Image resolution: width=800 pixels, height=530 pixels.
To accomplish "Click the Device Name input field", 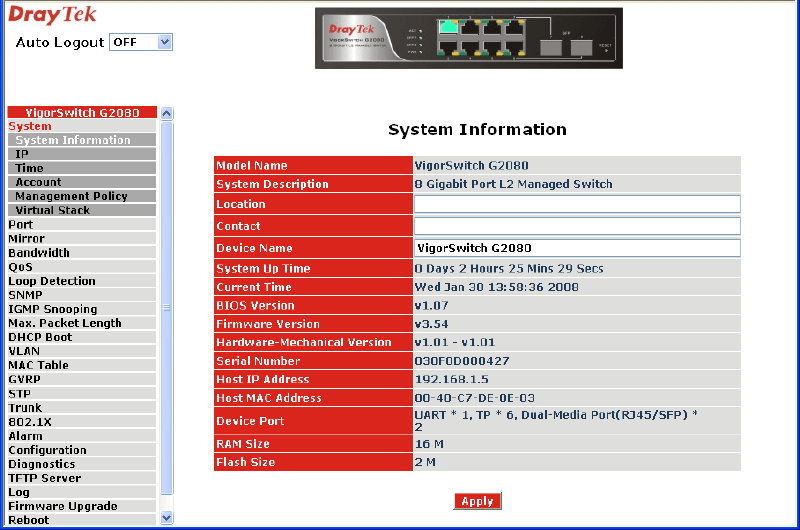I will point(577,248).
